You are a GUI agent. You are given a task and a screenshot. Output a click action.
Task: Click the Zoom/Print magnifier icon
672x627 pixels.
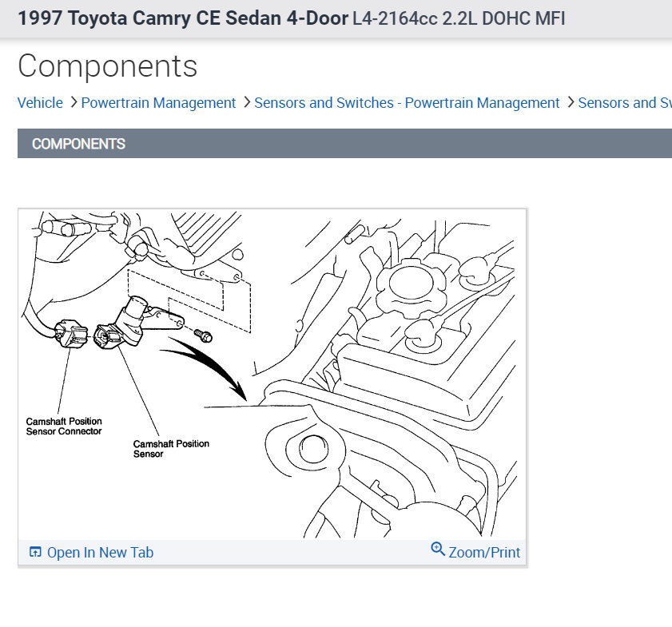tap(438, 549)
